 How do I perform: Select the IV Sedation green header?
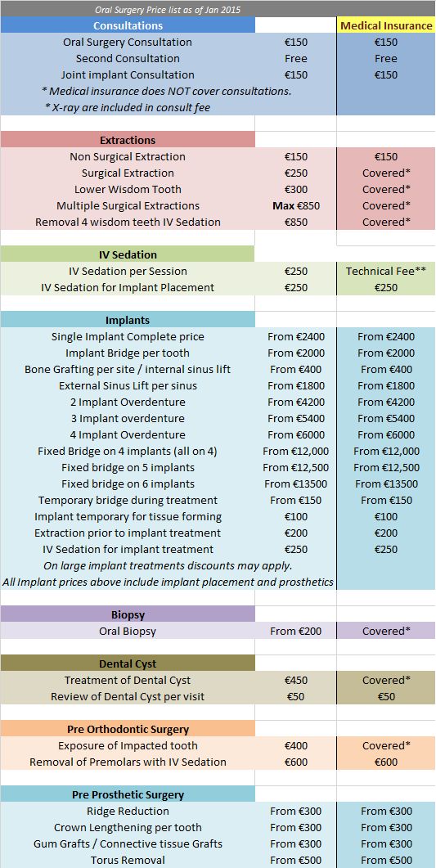point(128,254)
